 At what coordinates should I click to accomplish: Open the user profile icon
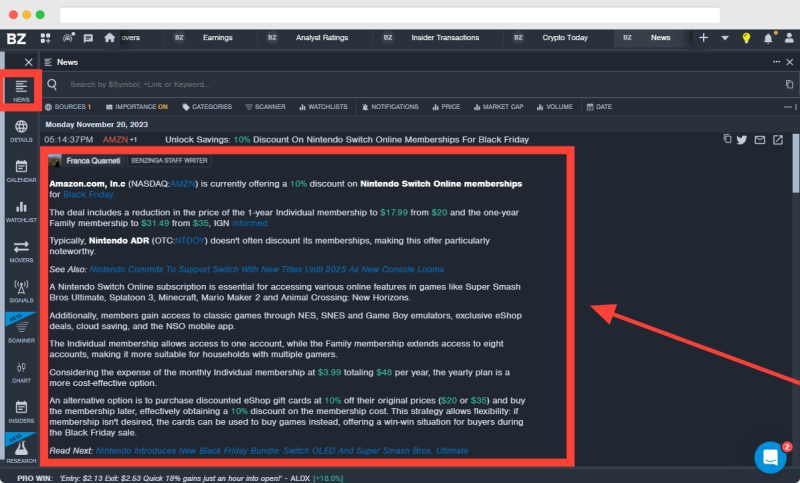tap(789, 38)
